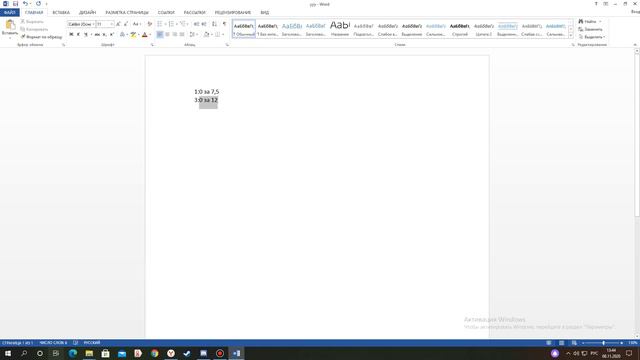The image size is (640, 360).
Task: Select Align Right paragraph alignment
Action: [x=175, y=35]
